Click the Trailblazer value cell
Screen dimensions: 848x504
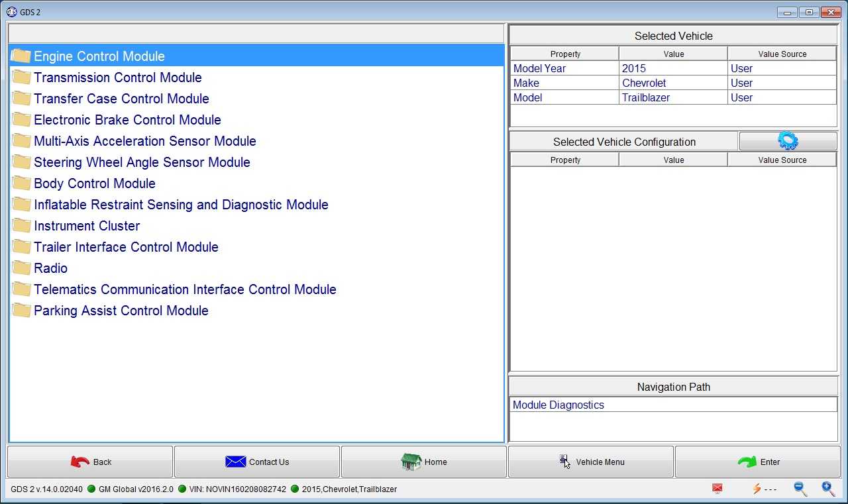click(x=674, y=97)
